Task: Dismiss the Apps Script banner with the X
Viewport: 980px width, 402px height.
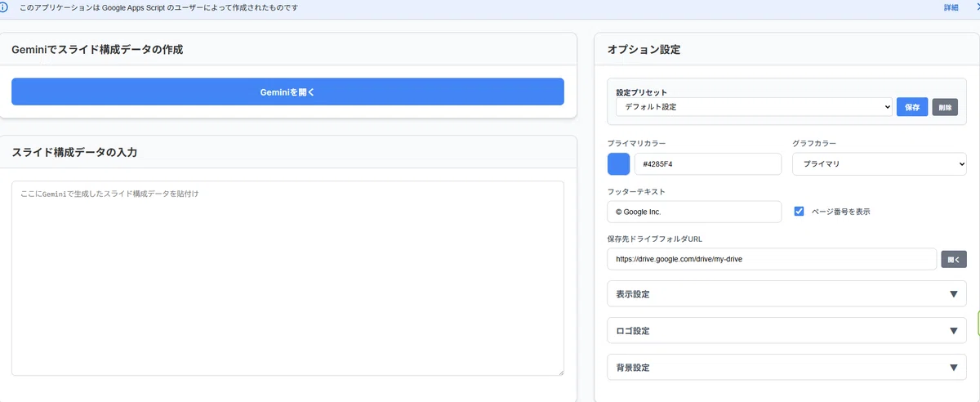Action: [x=977, y=7]
